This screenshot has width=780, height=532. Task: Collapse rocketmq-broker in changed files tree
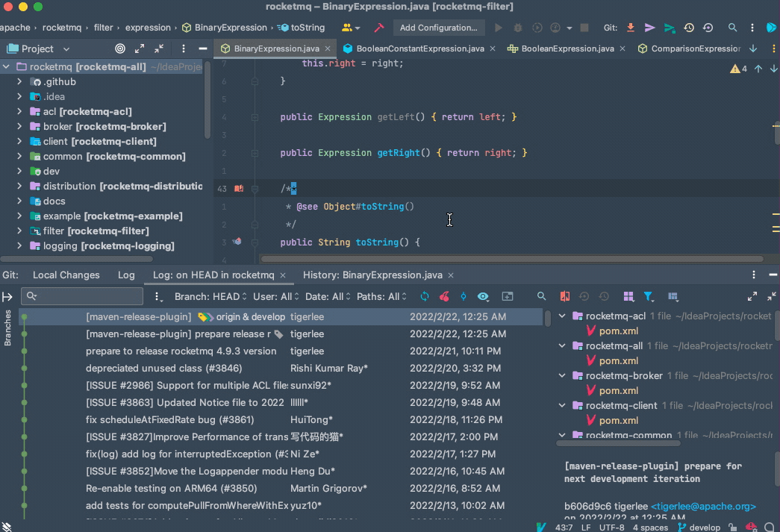click(x=562, y=375)
